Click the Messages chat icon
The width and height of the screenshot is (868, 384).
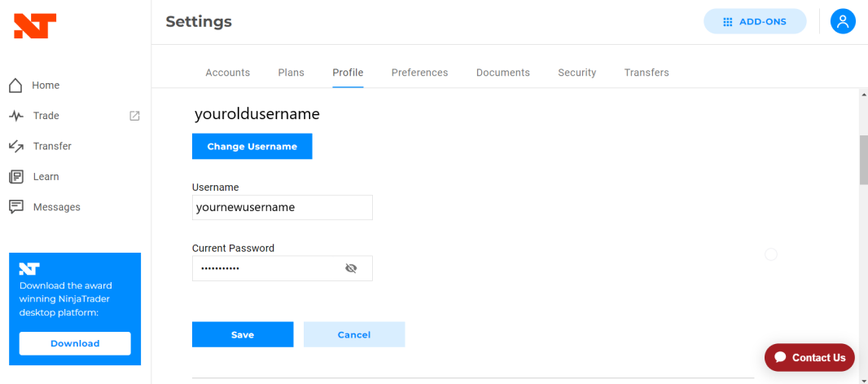[x=15, y=207]
